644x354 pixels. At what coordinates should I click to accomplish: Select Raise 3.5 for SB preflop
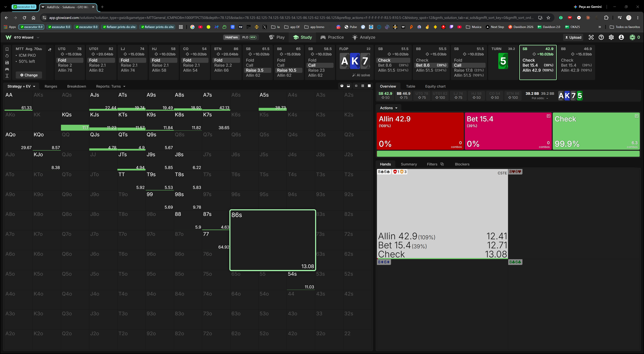258,70
